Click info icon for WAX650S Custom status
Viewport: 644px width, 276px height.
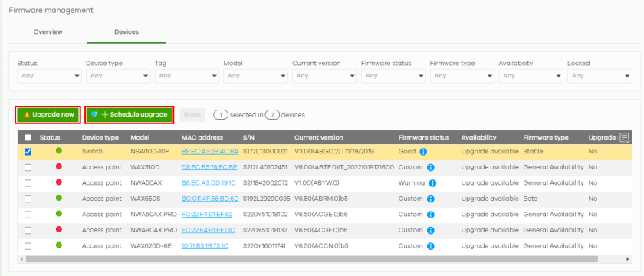430,199
